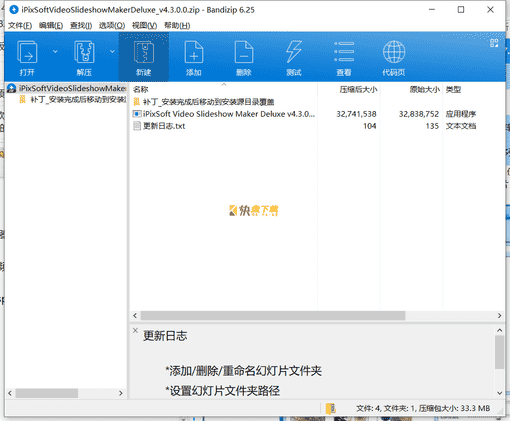The image size is (510, 421).
Task: Click the *设置幻灯片文件夹路径 preview line
Action: tap(222, 391)
